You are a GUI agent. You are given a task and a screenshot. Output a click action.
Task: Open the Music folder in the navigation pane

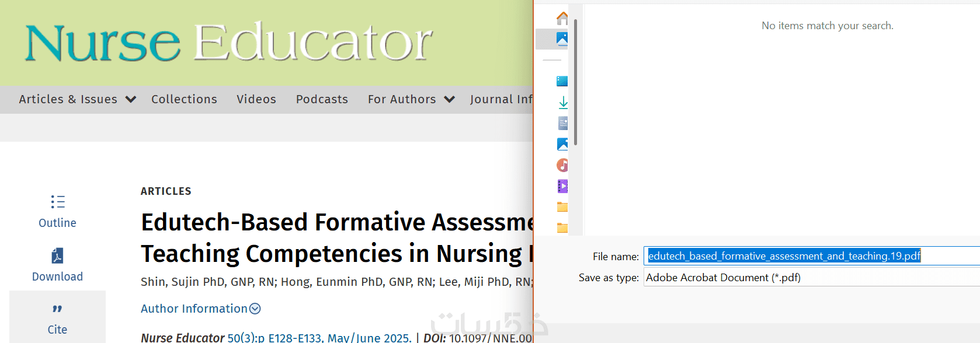pyautogui.click(x=562, y=165)
